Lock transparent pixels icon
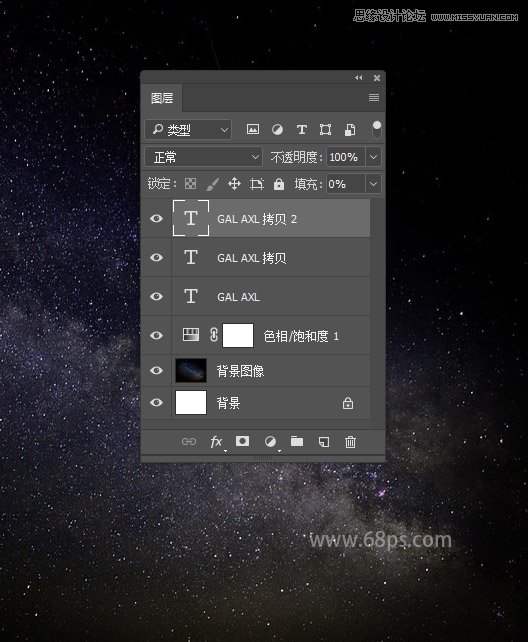 tap(190, 184)
